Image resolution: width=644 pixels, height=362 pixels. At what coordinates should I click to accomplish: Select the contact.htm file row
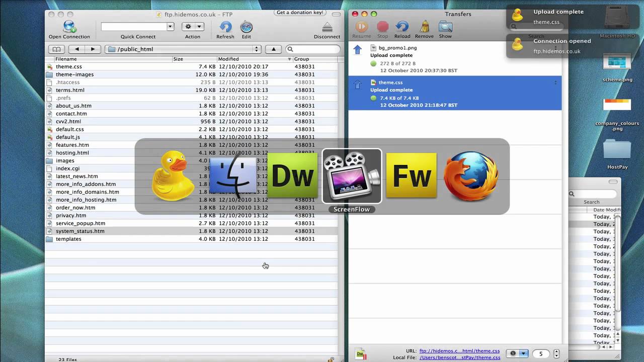point(191,114)
